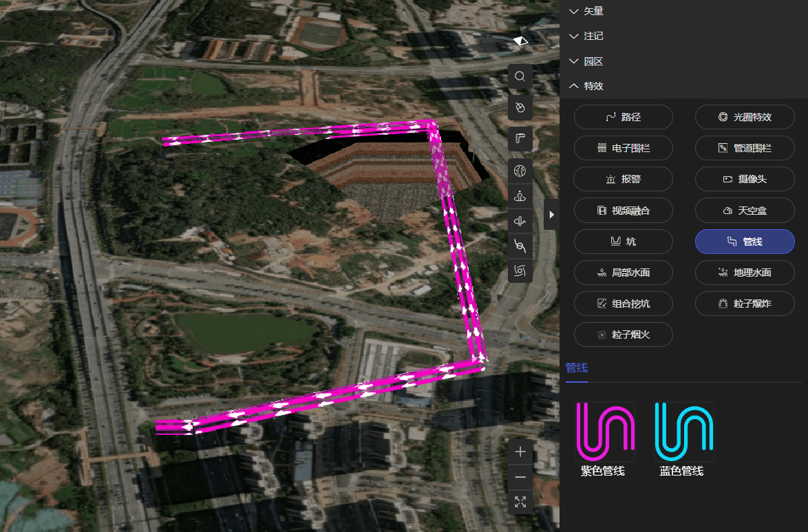Toggle fullscreen with the expand icon
The width and height of the screenshot is (808, 532).
[520, 502]
